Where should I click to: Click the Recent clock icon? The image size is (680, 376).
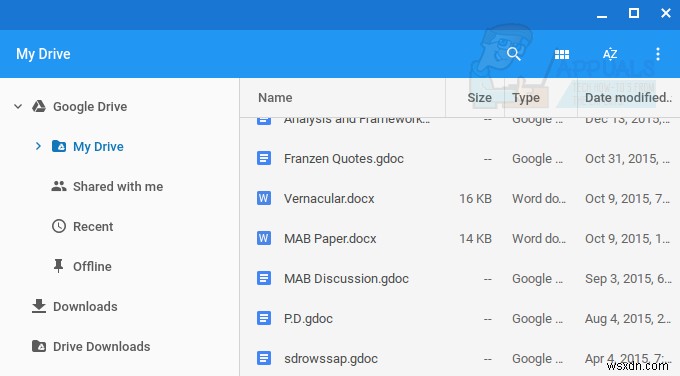pos(59,226)
